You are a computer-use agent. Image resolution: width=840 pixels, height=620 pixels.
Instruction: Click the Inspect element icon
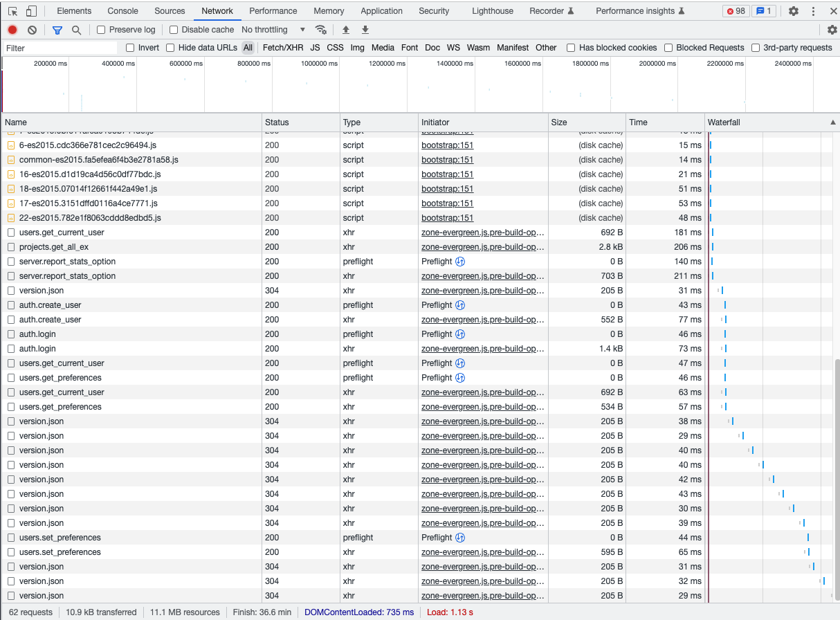tap(11, 11)
